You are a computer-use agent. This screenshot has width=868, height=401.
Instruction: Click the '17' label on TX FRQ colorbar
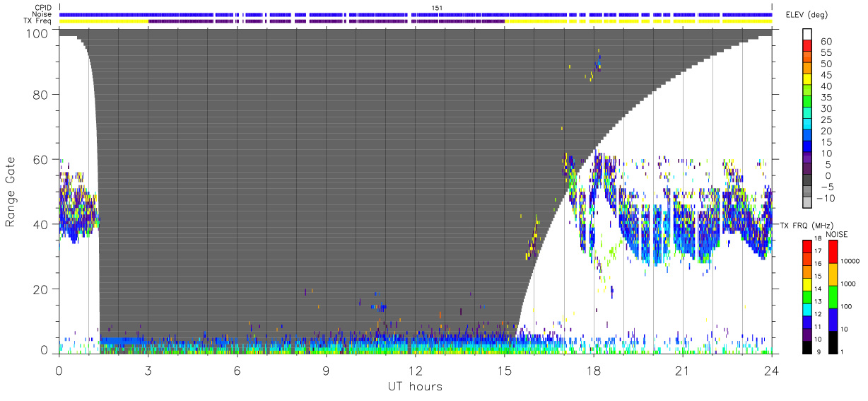pos(817,251)
